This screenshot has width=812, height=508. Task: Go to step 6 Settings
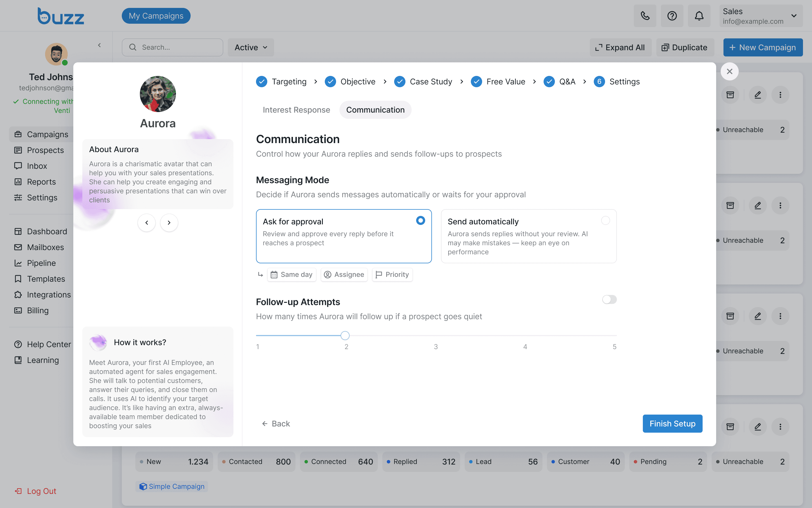(617, 82)
